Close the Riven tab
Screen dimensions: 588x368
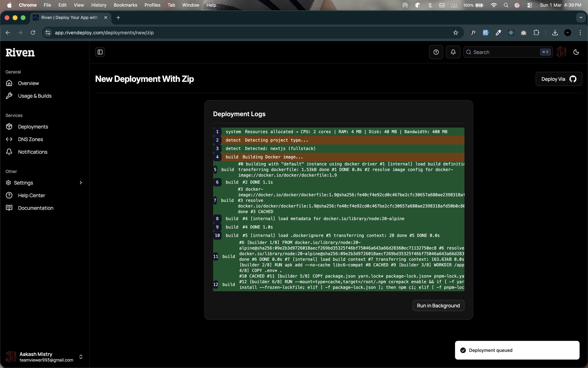(x=106, y=18)
